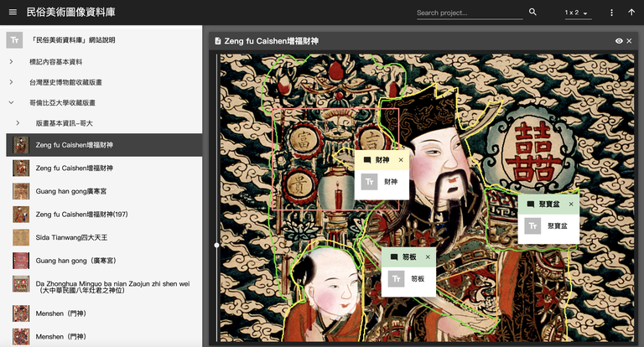Select 標記內容基本資料 tree label
This screenshot has width=644, height=347.
pos(56,61)
